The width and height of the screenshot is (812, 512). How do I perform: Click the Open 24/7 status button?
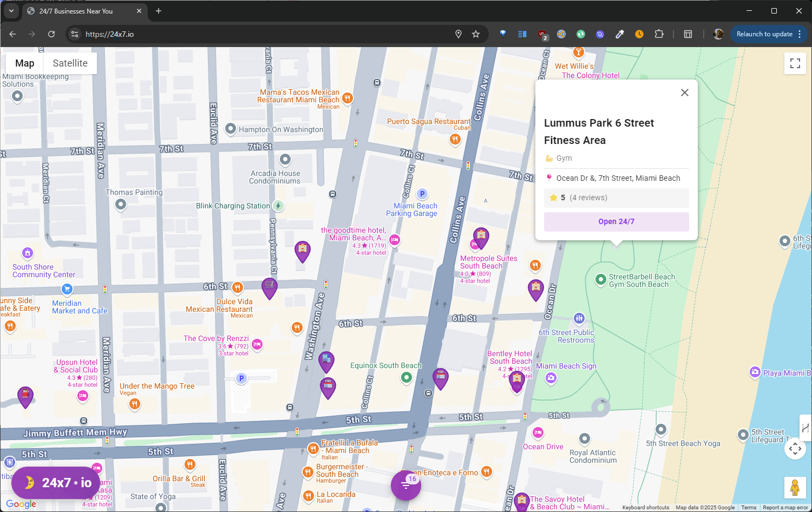click(x=617, y=221)
